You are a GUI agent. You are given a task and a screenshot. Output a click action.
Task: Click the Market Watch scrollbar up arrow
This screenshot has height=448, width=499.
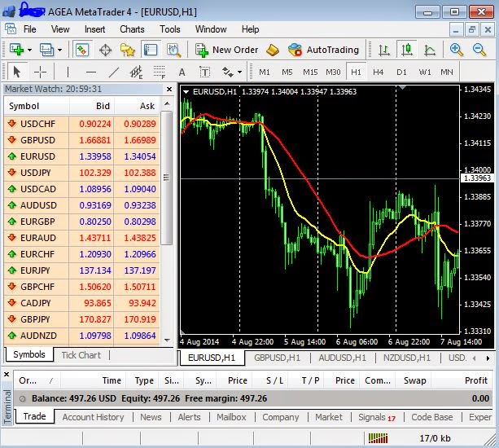(x=167, y=103)
